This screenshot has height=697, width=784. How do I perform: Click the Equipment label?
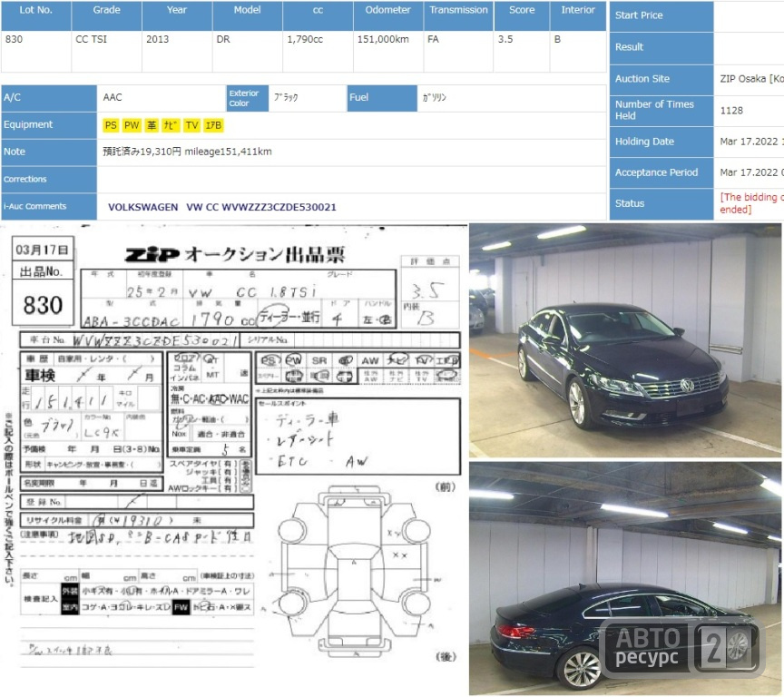tap(48, 125)
